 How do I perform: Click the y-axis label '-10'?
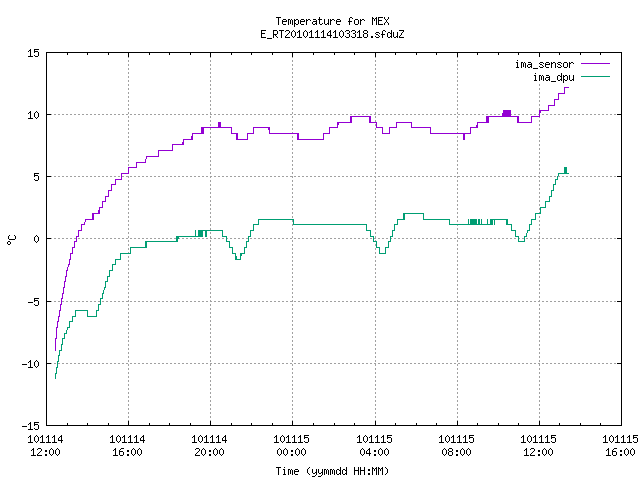coord(31,364)
